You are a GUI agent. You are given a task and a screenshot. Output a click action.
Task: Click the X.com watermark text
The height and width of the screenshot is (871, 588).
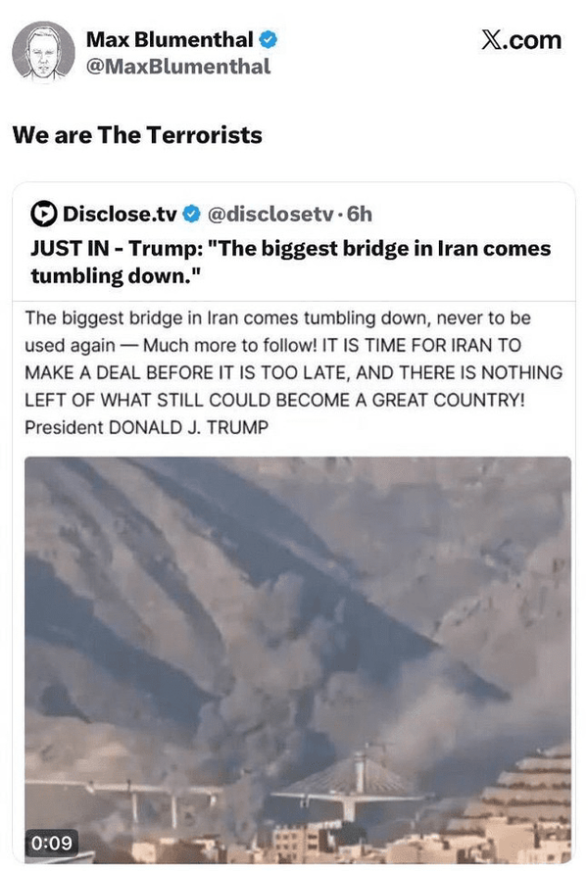coord(521,40)
